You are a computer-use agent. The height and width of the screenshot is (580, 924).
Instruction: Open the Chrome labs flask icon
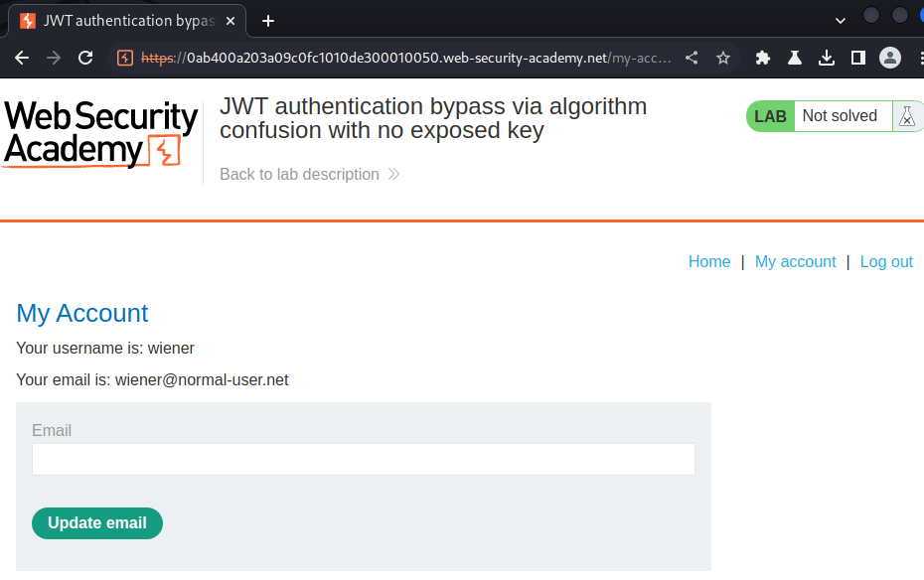tap(795, 58)
